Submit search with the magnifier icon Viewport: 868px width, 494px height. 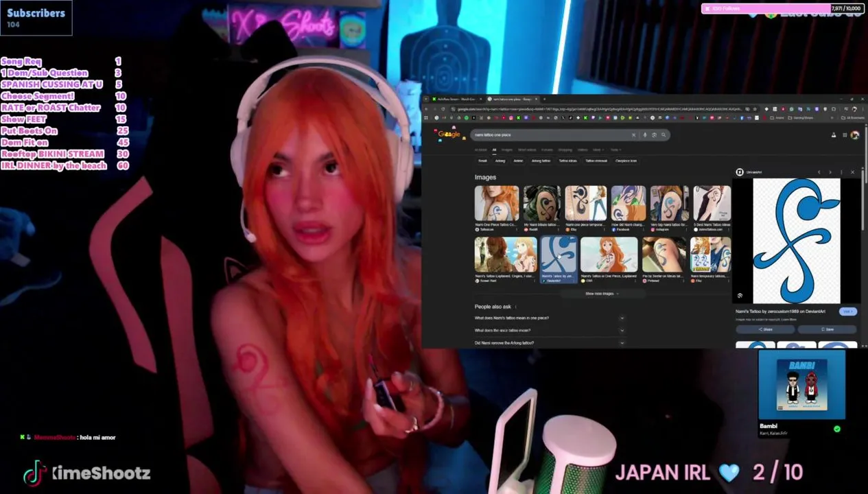[x=664, y=134]
